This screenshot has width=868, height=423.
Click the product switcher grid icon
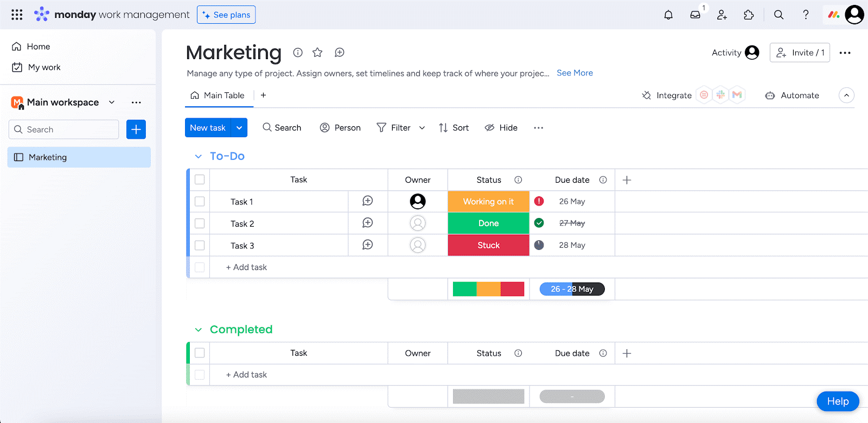coord(17,15)
